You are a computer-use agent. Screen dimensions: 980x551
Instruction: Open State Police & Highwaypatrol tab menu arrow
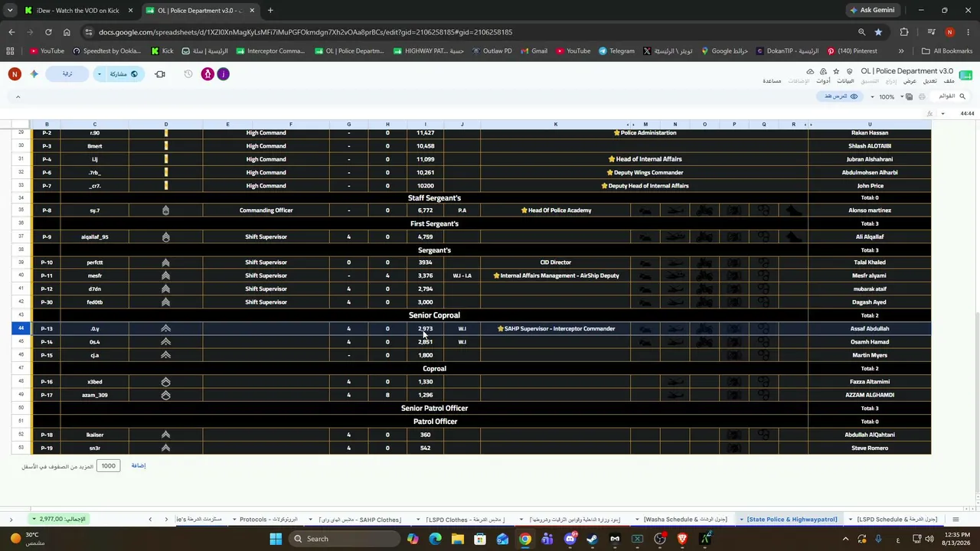[x=741, y=520]
